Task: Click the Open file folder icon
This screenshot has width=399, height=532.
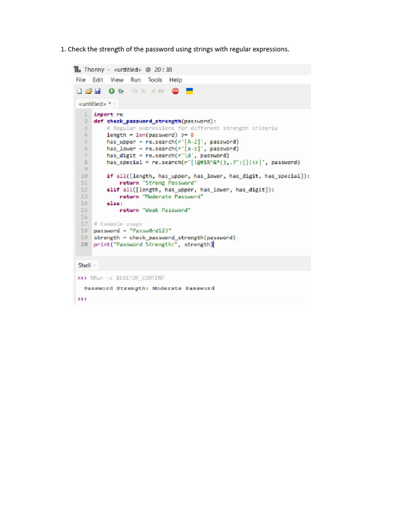Action: (88, 91)
